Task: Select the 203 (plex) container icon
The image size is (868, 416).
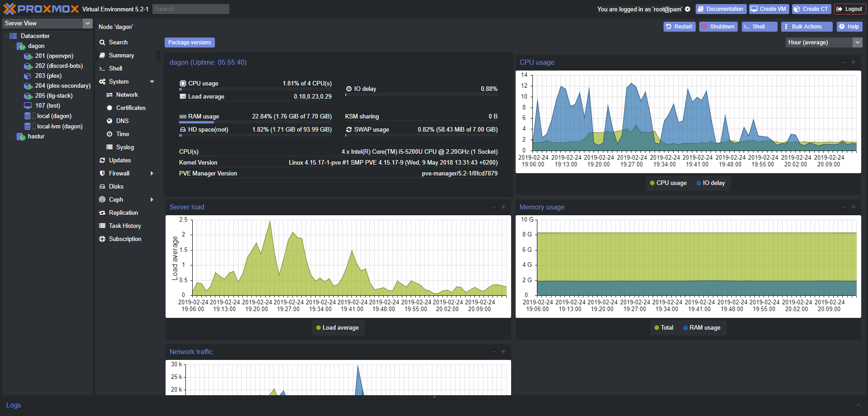Action: [28, 76]
